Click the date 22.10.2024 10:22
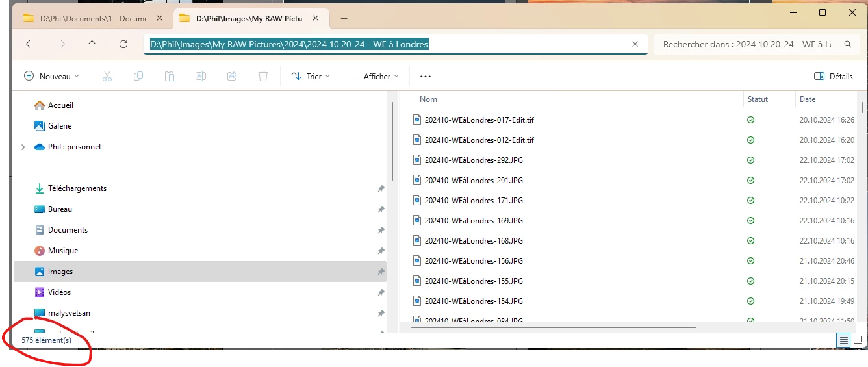Screen dimensions: 868x367 pyautogui.click(x=826, y=200)
